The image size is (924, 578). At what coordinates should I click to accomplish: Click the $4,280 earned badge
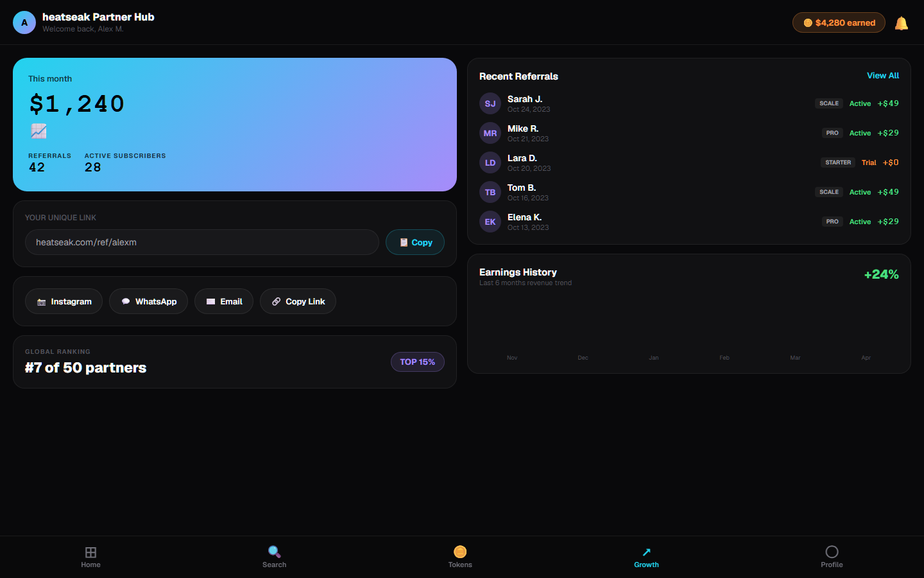click(839, 22)
